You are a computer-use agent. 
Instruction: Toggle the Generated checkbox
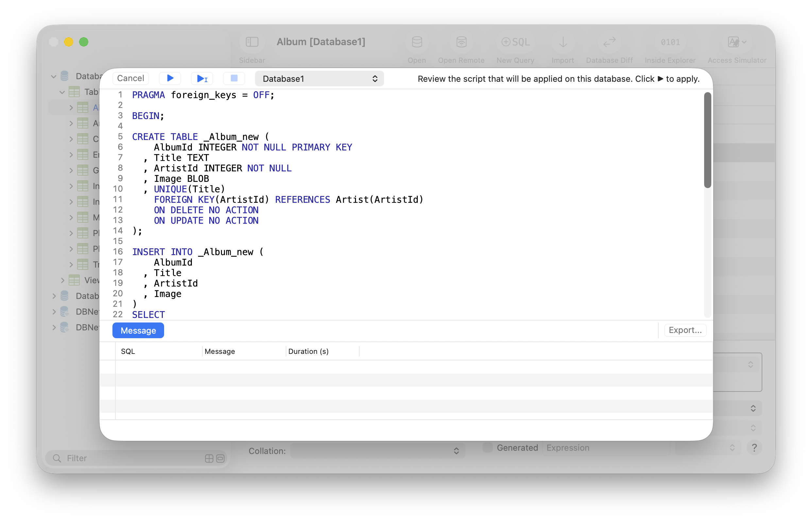pos(487,447)
